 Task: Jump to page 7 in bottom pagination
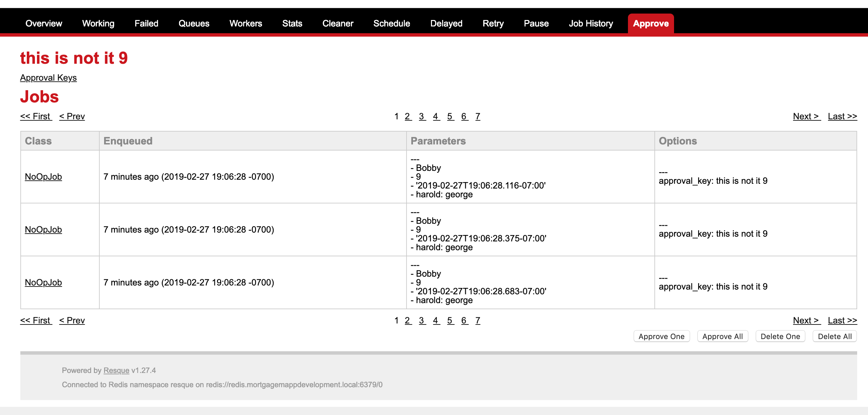click(477, 320)
